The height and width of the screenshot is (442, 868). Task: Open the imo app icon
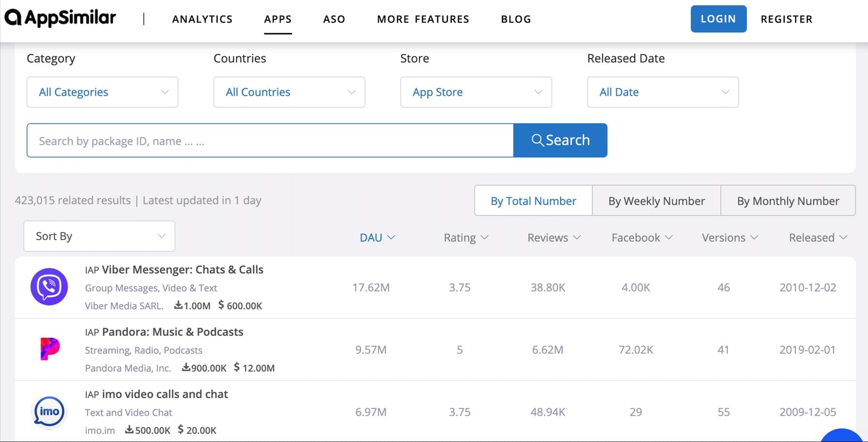point(49,411)
